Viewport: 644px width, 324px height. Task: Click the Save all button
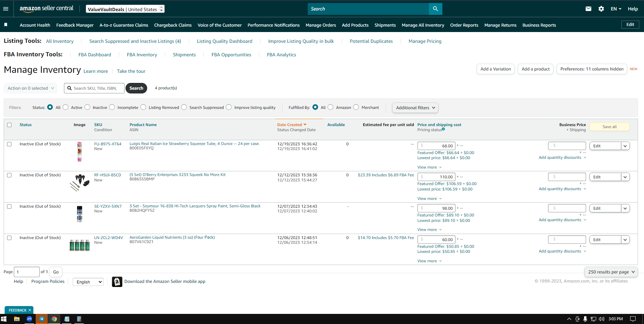click(610, 127)
